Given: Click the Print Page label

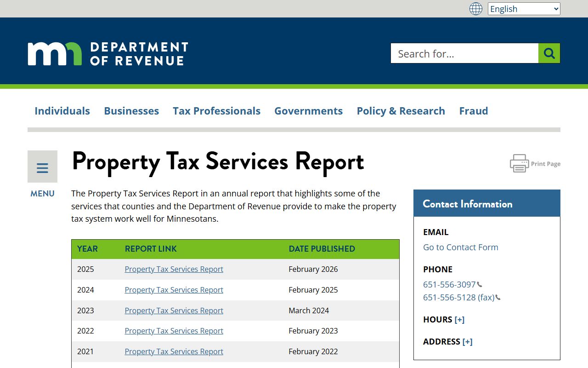Looking at the screenshot, I should (546, 164).
